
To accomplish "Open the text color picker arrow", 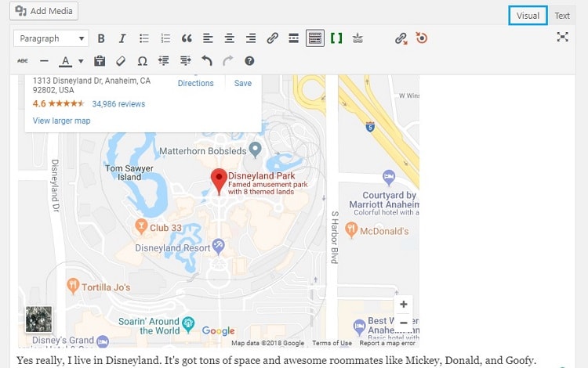I will tap(81, 61).
